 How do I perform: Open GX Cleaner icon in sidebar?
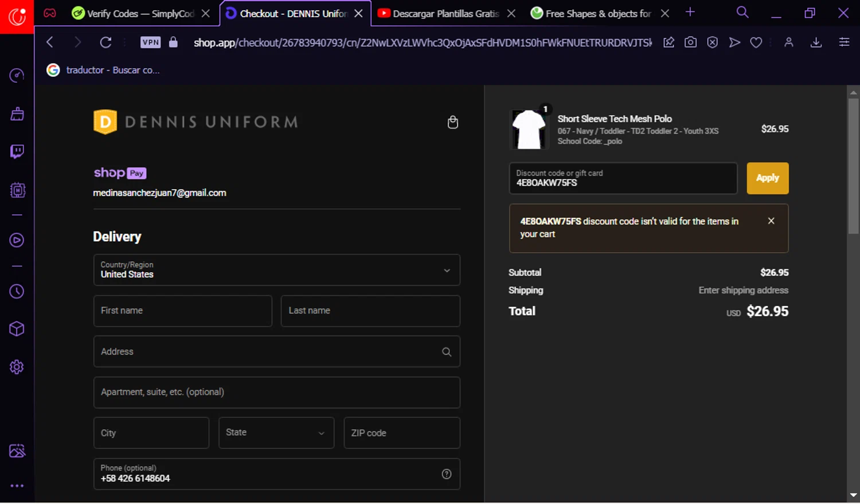[x=17, y=114]
